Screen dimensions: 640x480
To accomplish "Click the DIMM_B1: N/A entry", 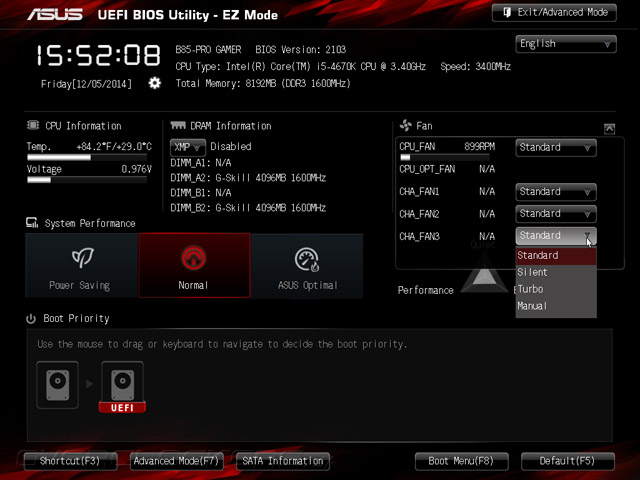I will coord(201,193).
